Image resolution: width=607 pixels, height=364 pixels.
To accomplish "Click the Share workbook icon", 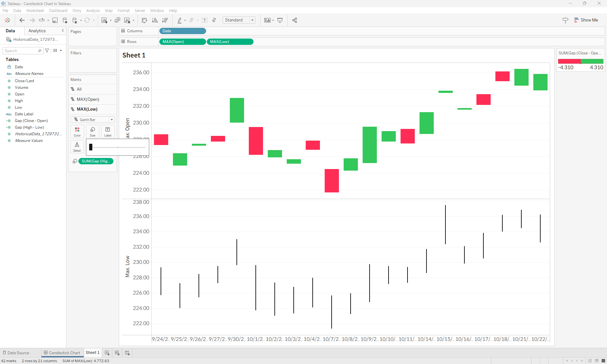I will [295, 20].
